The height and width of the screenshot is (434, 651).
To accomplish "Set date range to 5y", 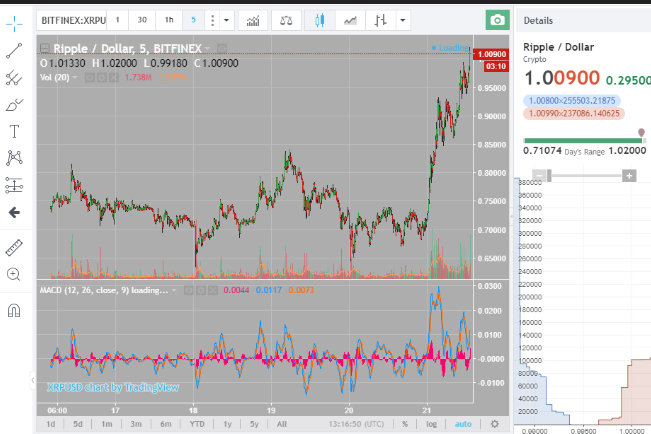I will (254, 424).
